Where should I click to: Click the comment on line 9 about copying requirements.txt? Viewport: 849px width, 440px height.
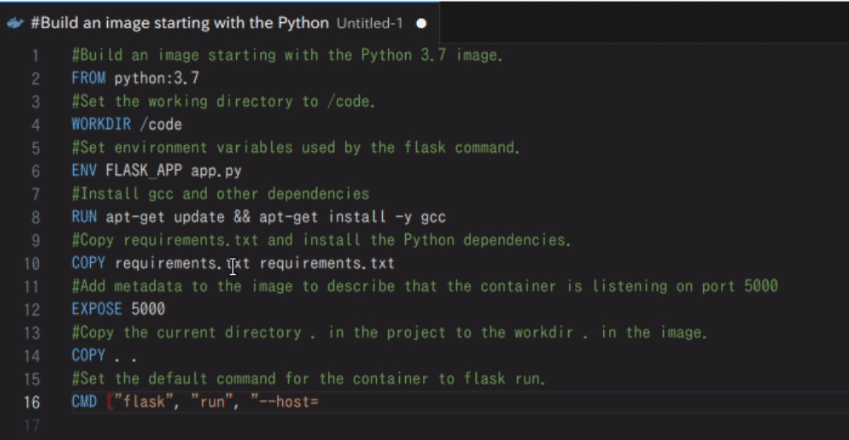[321, 240]
